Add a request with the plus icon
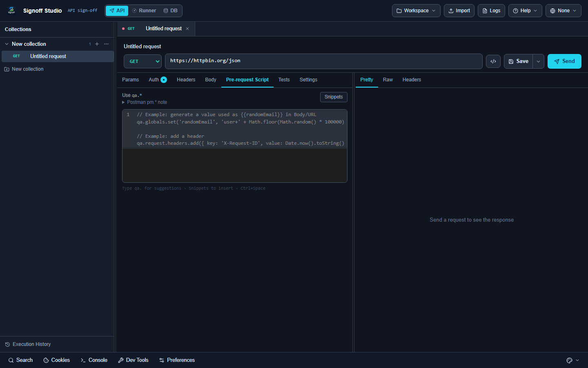This screenshot has width=588, height=368. point(97,44)
